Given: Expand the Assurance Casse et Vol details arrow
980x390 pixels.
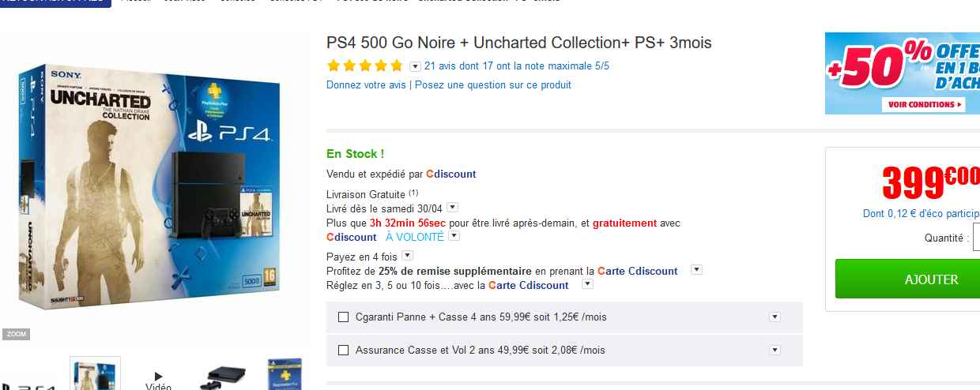Looking at the screenshot, I should [x=775, y=351].
